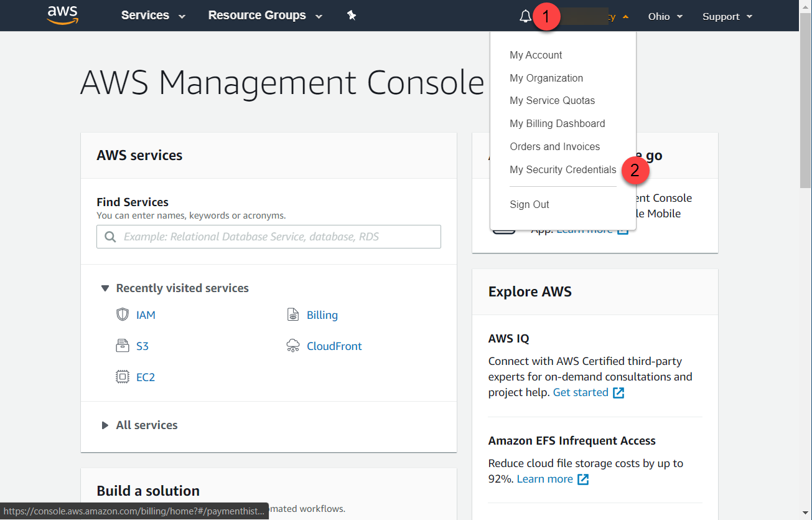Open the Services dropdown
The height and width of the screenshot is (520, 812).
pyautogui.click(x=153, y=16)
